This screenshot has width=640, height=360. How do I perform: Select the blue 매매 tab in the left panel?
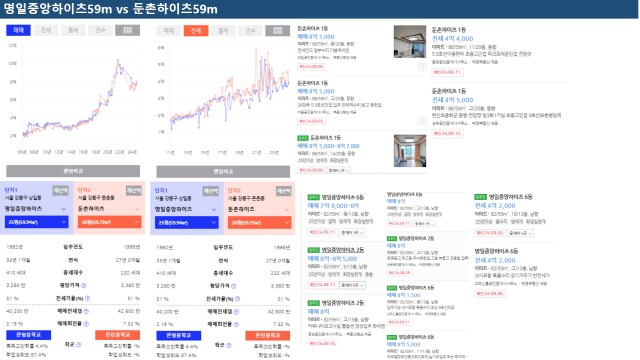coord(18,30)
